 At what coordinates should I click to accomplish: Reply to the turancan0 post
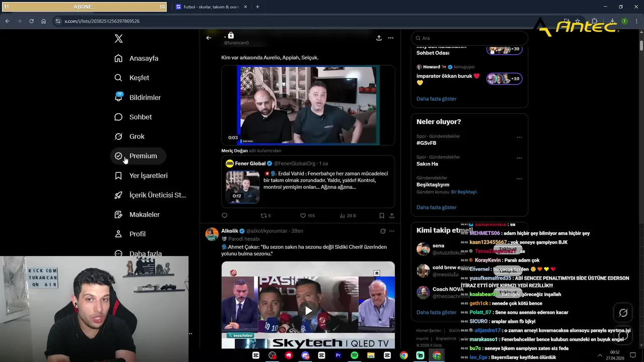coord(224,216)
